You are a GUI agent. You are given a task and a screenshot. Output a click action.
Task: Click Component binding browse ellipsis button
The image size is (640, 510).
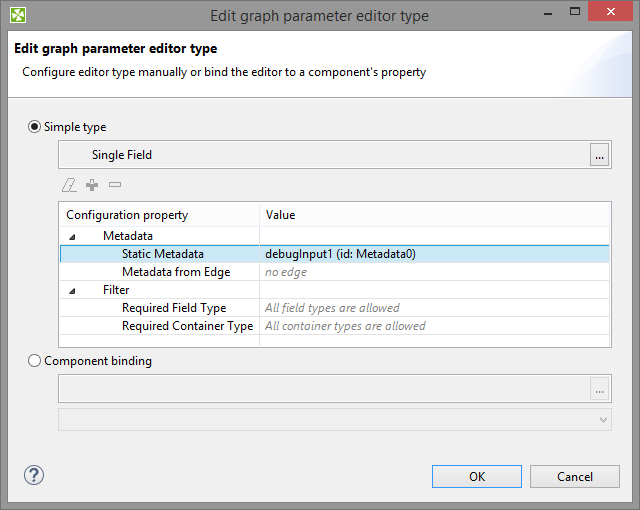tap(599, 388)
